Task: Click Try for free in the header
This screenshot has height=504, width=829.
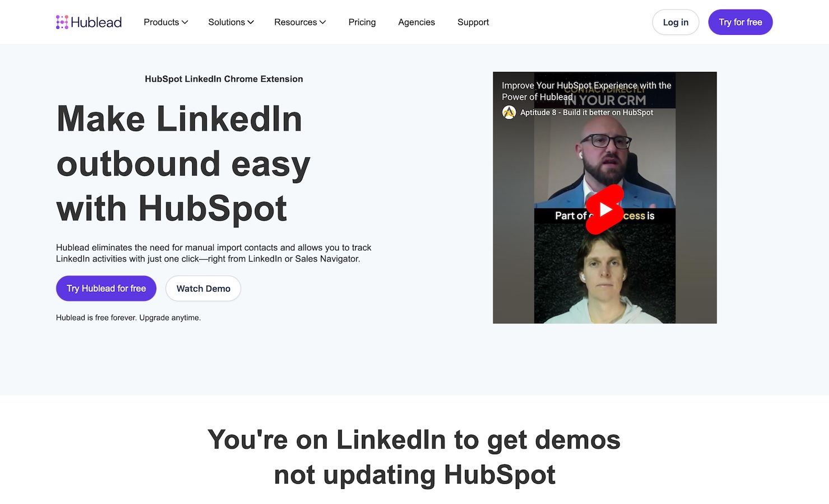Action: tap(740, 22)
